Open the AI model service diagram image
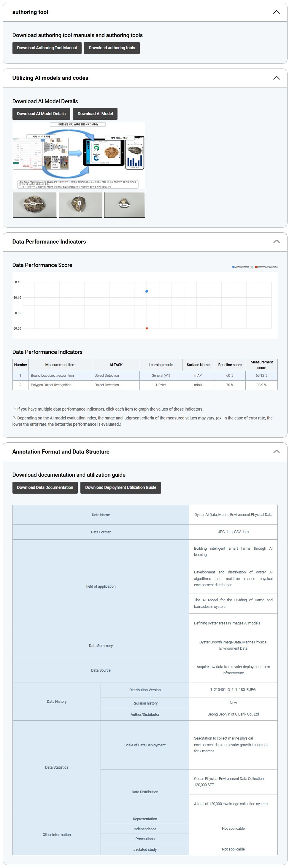289x868 pixels. 79,155
